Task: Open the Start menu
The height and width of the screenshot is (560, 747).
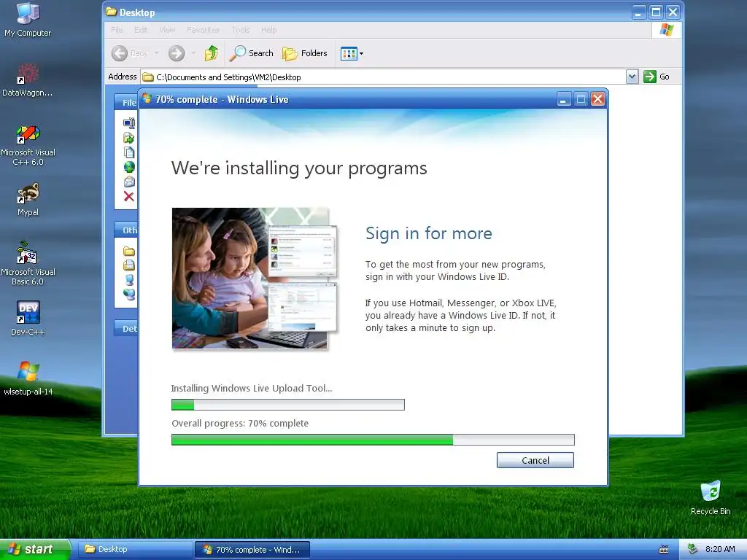Action: 35,550
